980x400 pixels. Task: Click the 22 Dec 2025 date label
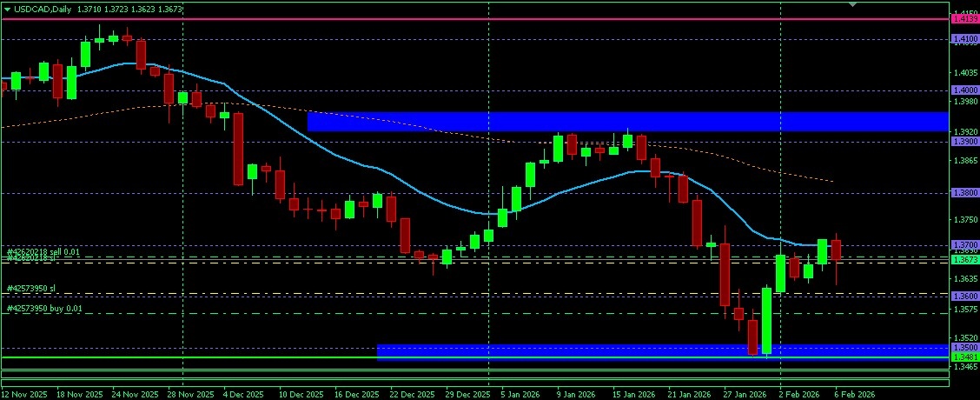coord(412,395)
